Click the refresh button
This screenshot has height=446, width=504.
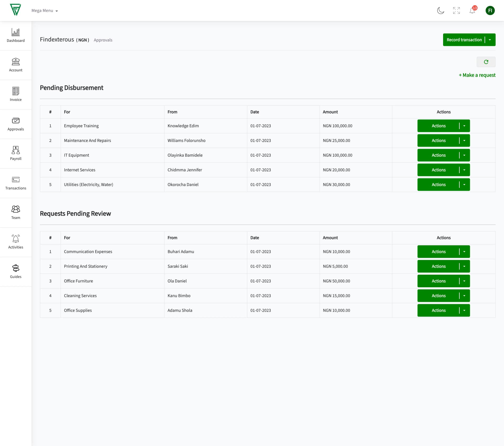[x=486, y=62]
